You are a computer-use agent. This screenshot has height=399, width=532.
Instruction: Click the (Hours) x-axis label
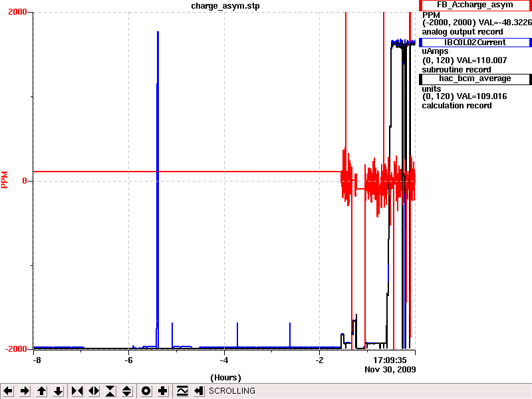tap(225, 378)
